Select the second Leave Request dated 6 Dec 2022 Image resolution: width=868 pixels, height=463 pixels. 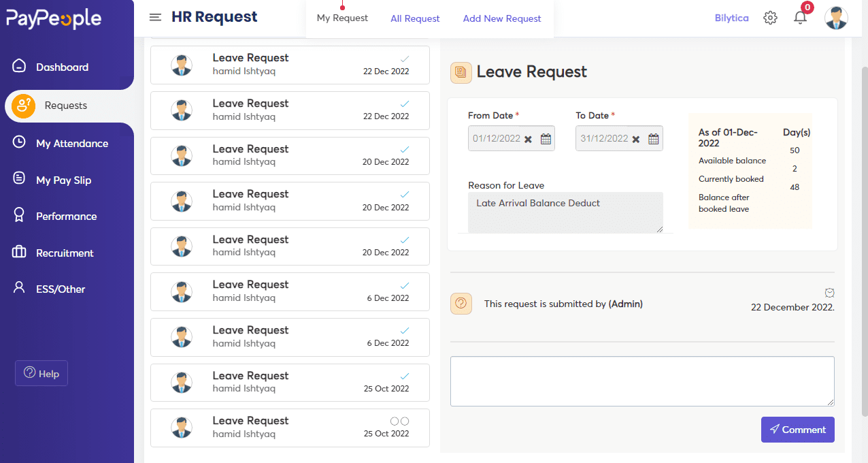tap(290, 337)
